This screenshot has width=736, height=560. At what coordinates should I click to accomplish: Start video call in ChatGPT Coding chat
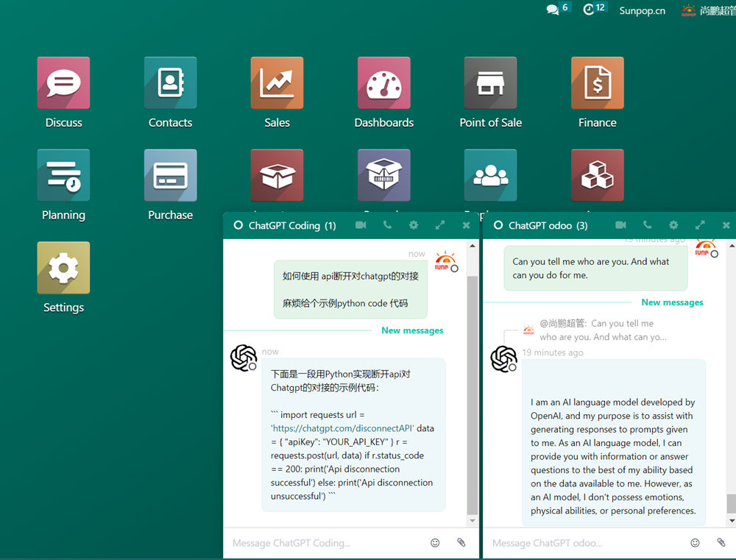pos(361,225)
